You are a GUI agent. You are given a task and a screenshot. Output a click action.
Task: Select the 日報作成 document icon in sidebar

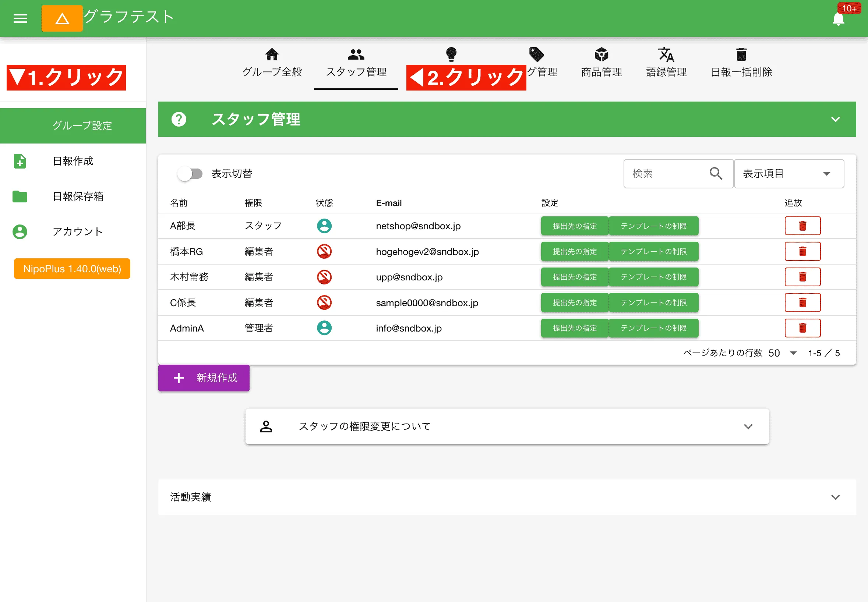tap(19, 162)
